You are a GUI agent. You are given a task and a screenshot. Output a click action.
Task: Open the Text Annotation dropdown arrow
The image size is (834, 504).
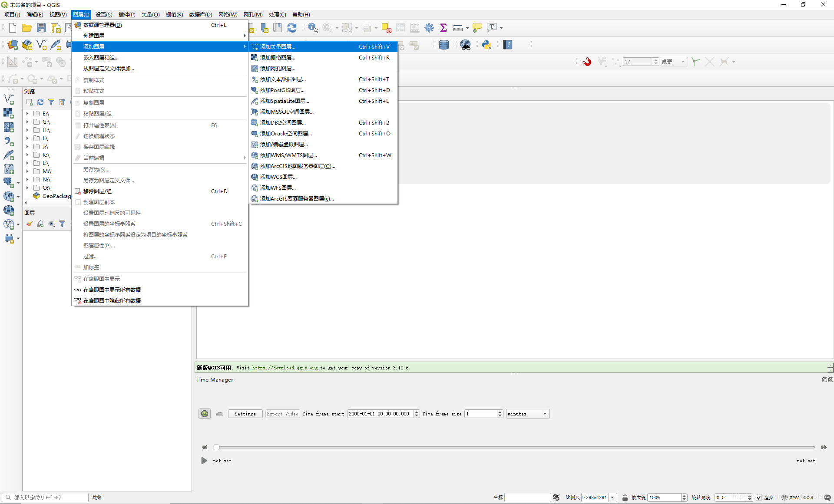pos(501,28)
